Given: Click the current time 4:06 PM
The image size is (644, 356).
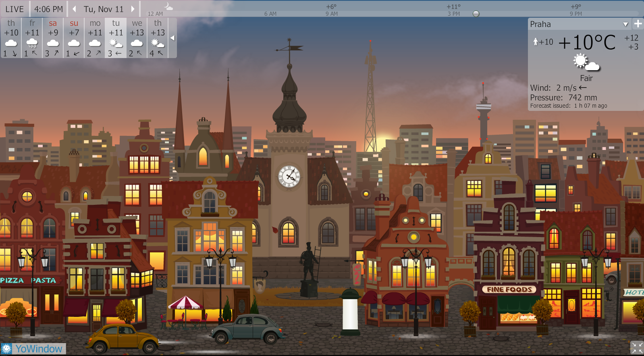Looking at the screenshot, I should (48, 9).
